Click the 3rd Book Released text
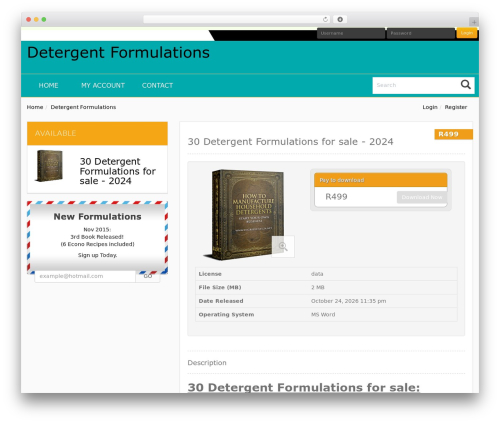The height and width of the screenshot is (423, 500). click(97, 237)
